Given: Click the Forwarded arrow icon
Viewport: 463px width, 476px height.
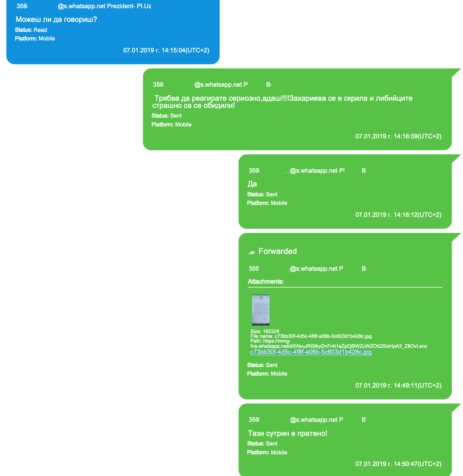Looking at the screenshot, I should (252, 253).
